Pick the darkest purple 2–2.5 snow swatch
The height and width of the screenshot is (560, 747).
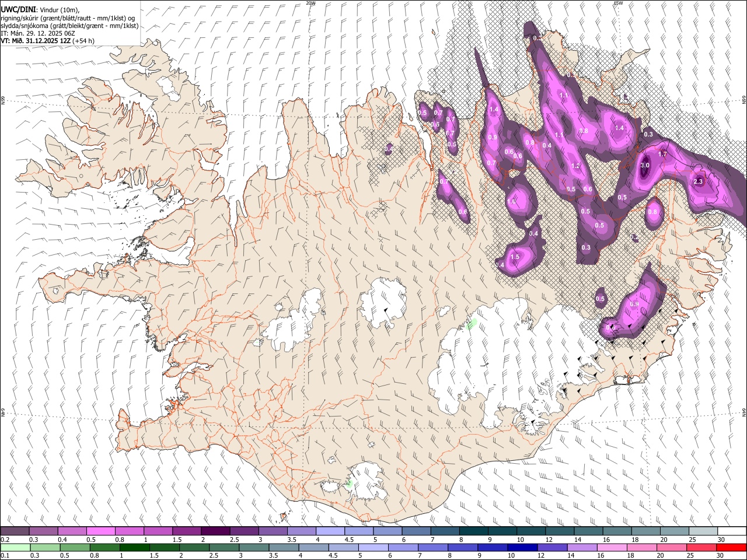point(215,531)
